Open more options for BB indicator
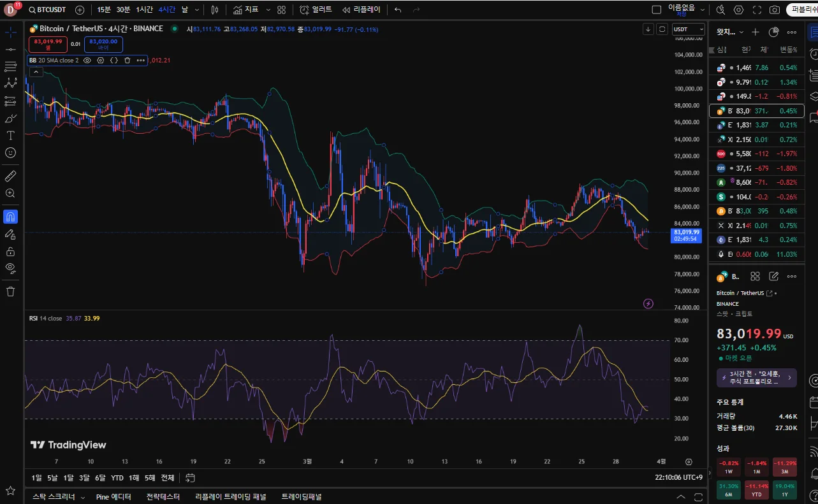Screen dimensions: 818x504 [141, 60]
